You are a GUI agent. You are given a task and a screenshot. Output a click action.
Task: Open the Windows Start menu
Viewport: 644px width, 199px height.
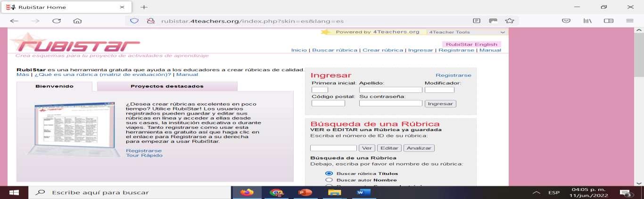[14, 192]
